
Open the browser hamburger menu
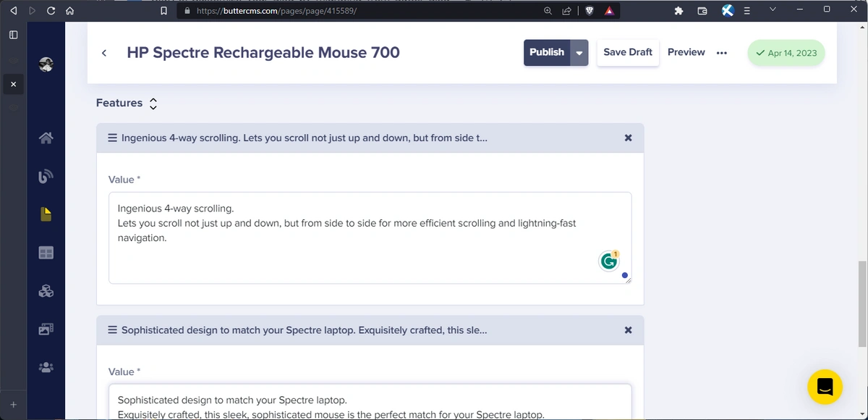tap(747, 11)
